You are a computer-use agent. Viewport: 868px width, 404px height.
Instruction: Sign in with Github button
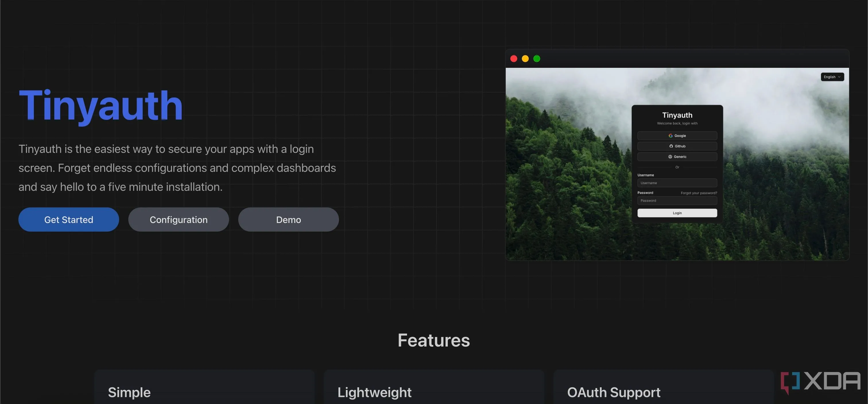point(677,146)
